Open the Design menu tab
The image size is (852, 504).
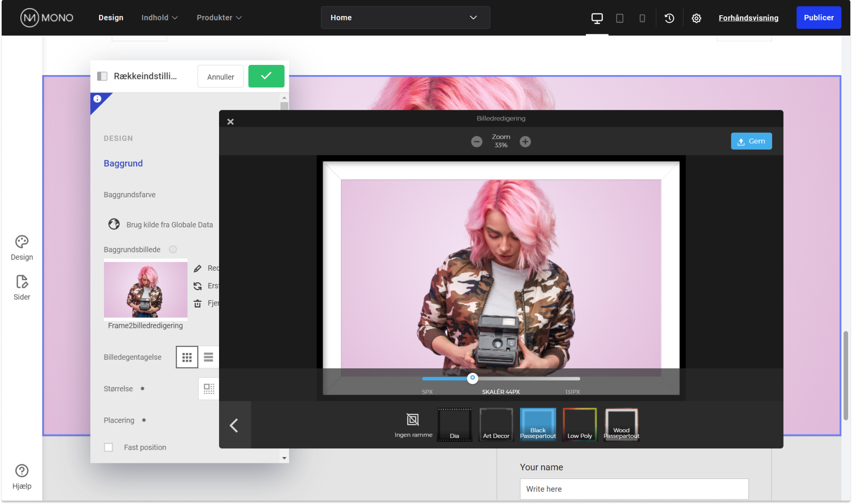click(111, 18)
